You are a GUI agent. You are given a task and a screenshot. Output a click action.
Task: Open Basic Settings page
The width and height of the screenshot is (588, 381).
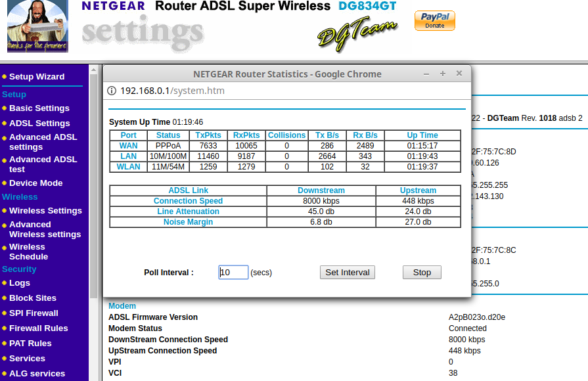click(39, 108)
